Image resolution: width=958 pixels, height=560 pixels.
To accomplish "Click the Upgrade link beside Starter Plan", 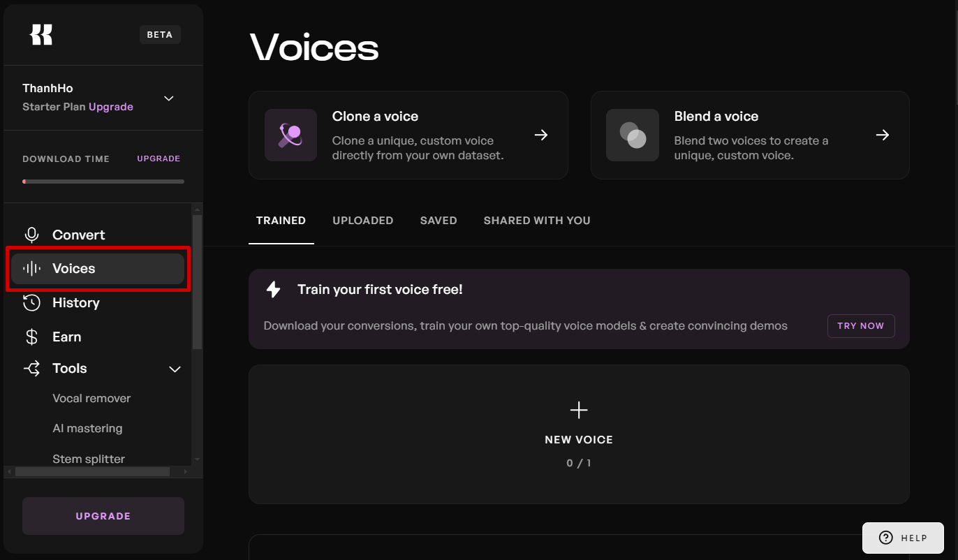I will (x=111, y=107).
